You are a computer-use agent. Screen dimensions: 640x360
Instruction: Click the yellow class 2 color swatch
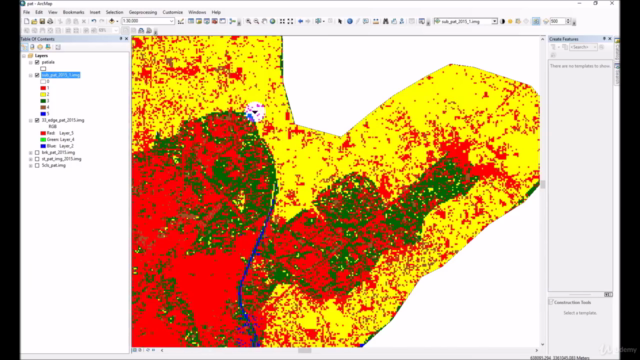pyautogui.click(x=43, y=95)
